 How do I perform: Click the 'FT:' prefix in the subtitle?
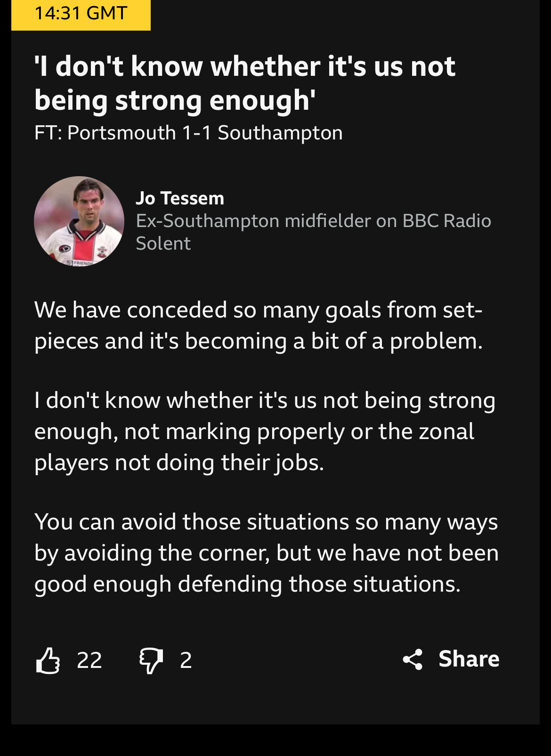pyautogui.click(x=48, y=133)
